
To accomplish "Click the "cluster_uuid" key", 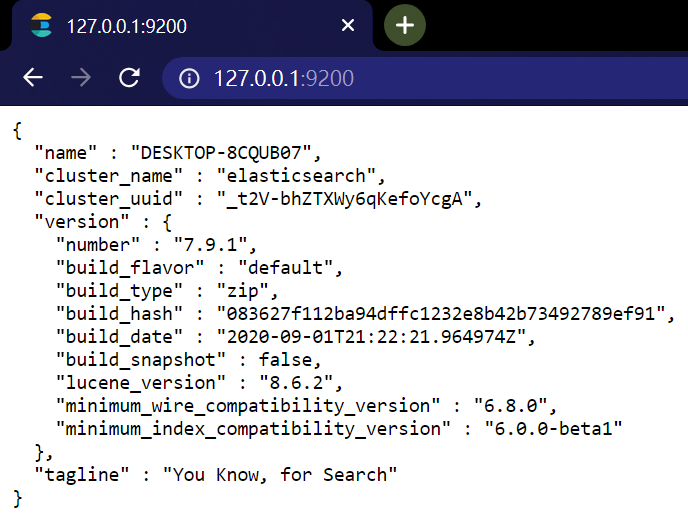I will (x=109, y=199).
